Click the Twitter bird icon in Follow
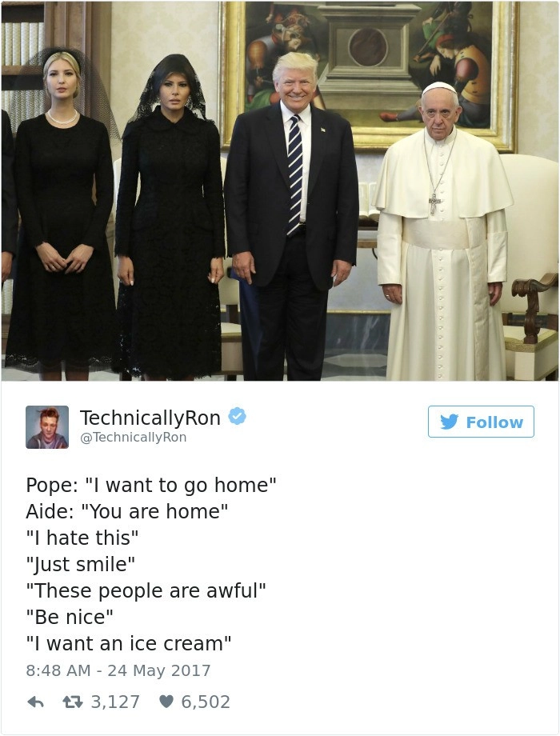The height and width of the screenshot is (736, 560). (449, 422)
